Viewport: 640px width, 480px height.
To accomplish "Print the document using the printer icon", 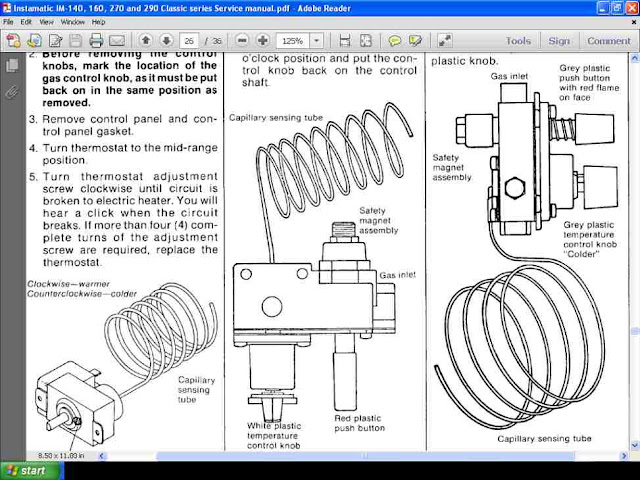I will [96, 40].
